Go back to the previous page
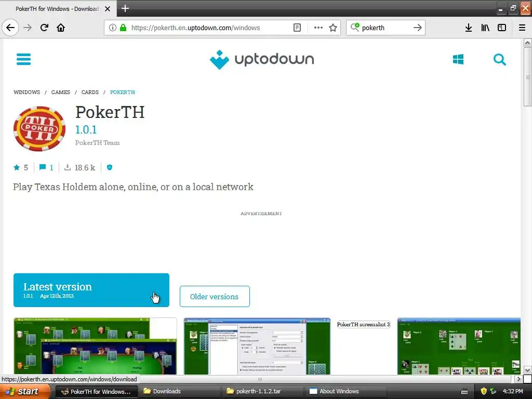This screenshot has height=399, width=532. tap(10, 28)
